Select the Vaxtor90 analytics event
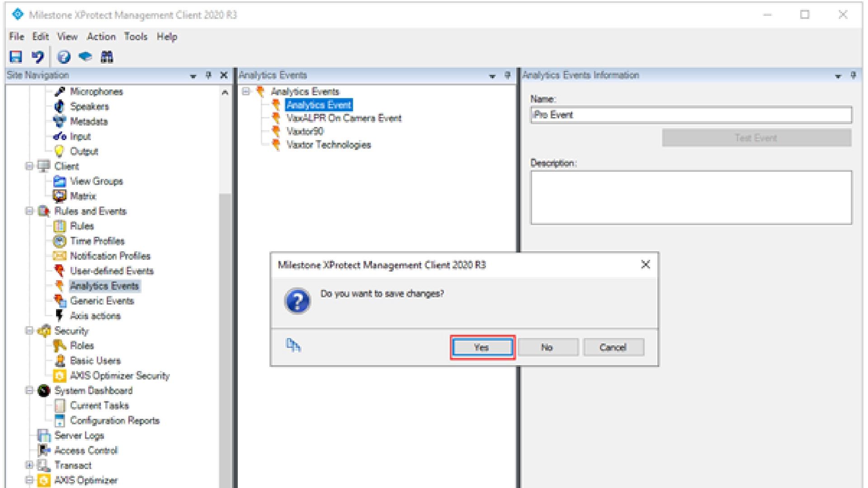Viewport: 868px width, 488px height. [305, 131]
